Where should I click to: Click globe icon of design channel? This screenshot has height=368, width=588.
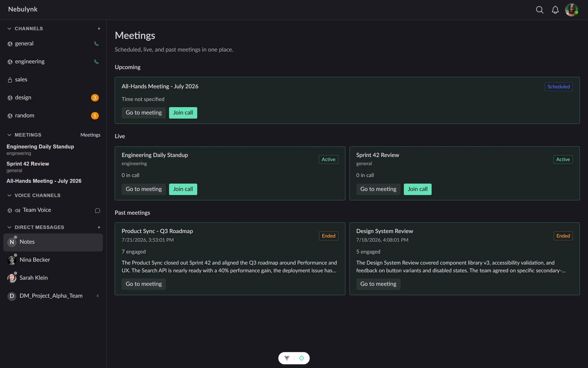(x=10, y=98)
